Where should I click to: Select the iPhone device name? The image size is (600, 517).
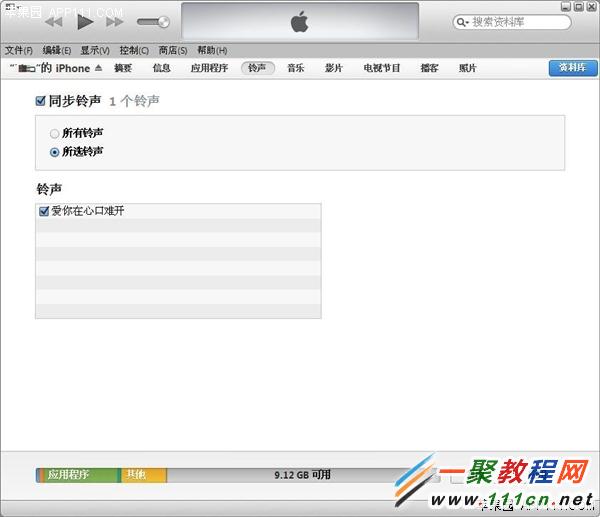click(50, 68)
